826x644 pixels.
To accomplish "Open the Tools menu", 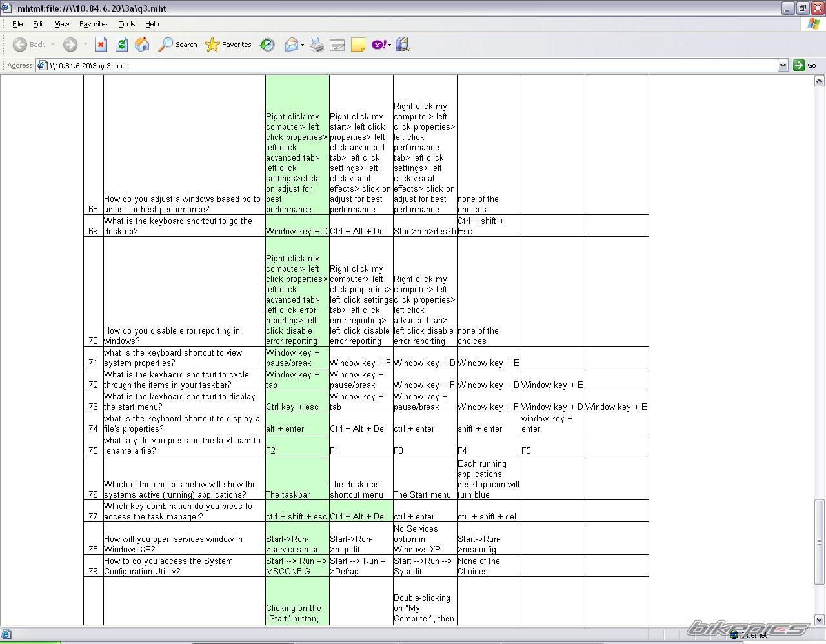I will click(127, 24).
